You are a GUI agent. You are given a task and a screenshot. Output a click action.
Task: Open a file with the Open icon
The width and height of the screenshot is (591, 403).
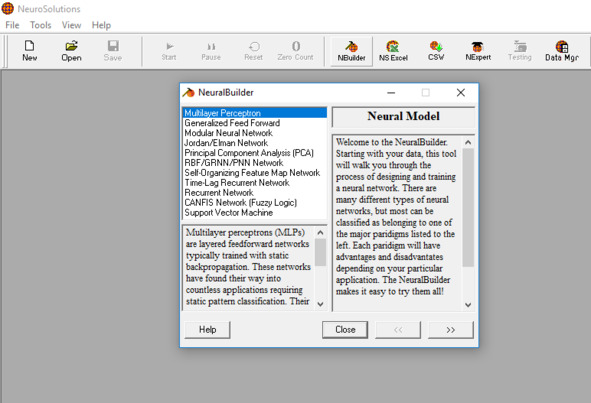pos(71,51)
